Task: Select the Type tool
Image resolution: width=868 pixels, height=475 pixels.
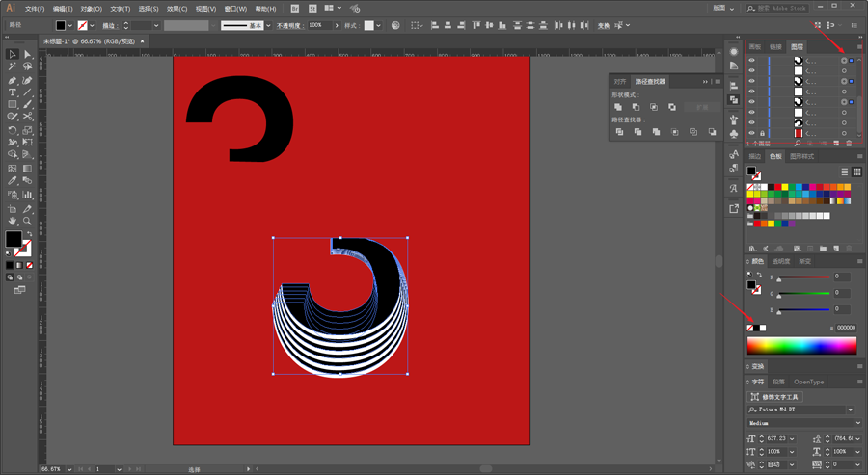Action: point(13,92)
